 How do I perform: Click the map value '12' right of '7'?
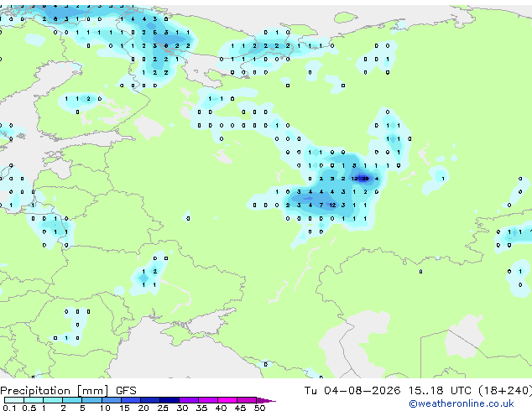click(x=332, y=205)
